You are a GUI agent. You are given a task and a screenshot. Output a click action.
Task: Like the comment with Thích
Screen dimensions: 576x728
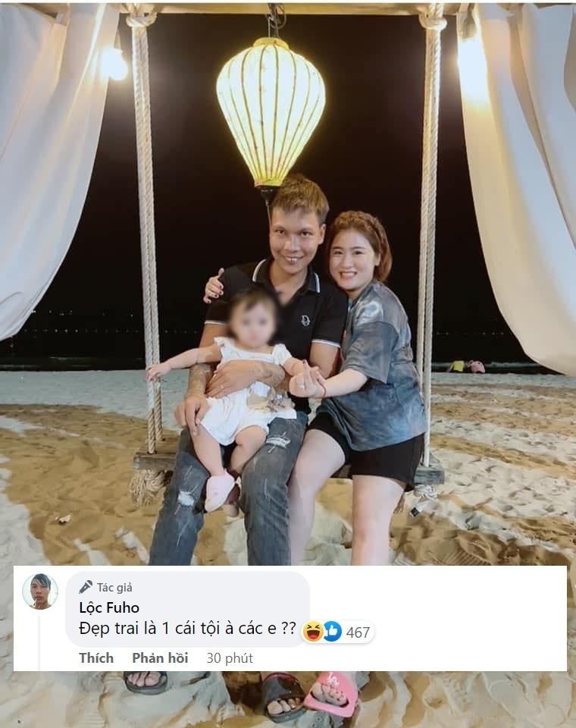click(x=96, y=658)
